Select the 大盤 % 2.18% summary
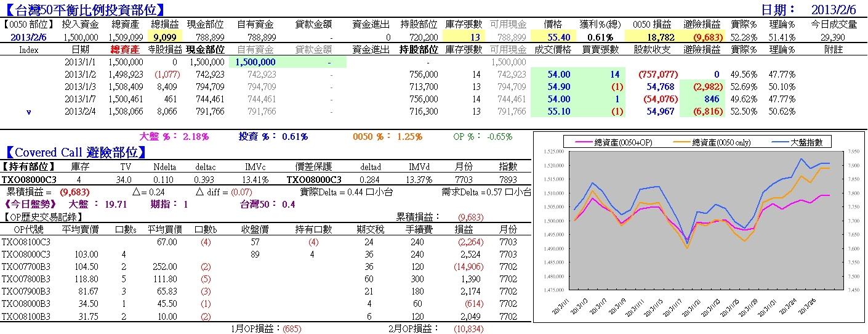868x334 pixels. [174, 136]
